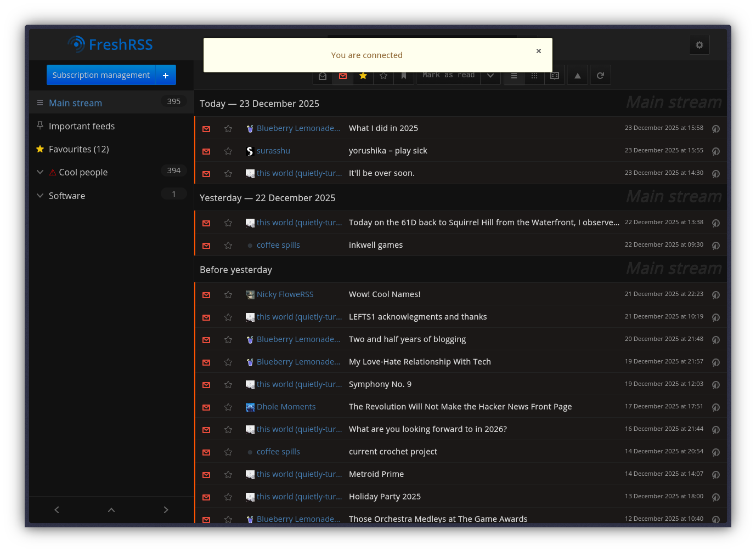Dismiss the "You are connected" notification
Viewport: 756px width, 552px height.
(x=539, y=51)
